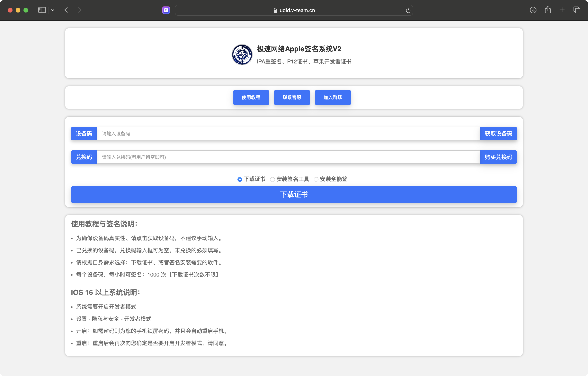Screen dimensions: 588x376
Task: Click the blue 设备码 label
Action: pyautogui.click(x=84, y=134)
